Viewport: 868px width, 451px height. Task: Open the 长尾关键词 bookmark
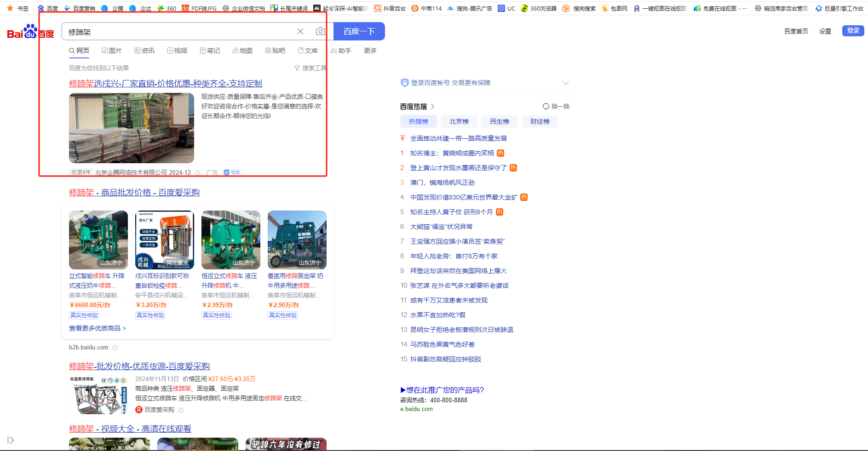[x=289, y=8]
